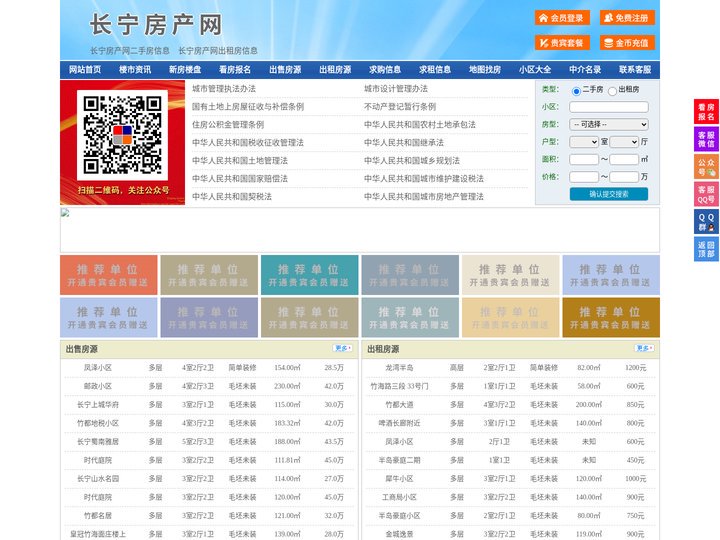Click the 确认提交搜索 button
This screenshot has width=720, height=540.
click(609, 194)
